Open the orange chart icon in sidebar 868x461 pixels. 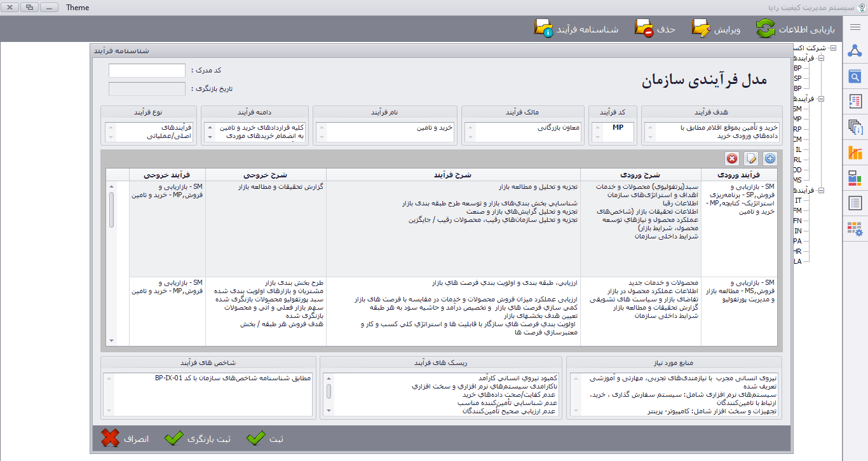point(855,153)
